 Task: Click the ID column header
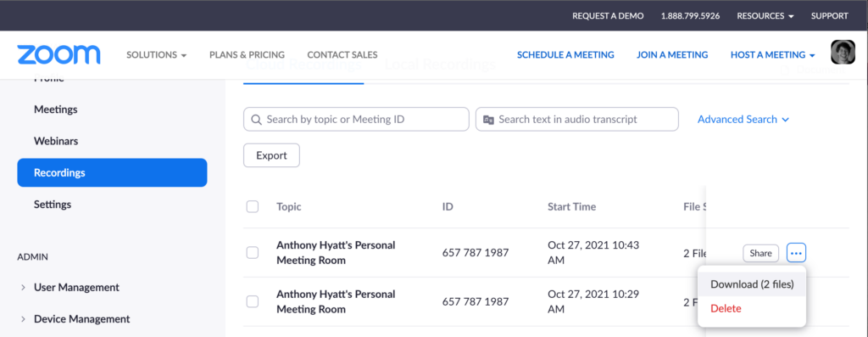click(448, 207)
